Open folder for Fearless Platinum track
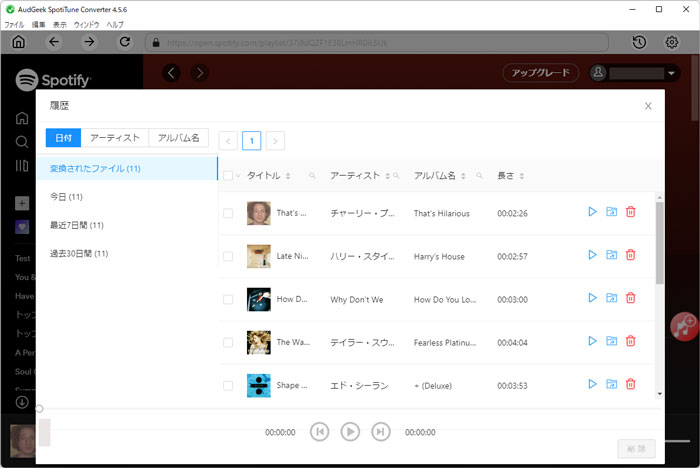The width and height of the screenshot is (700, 468). pyautogui.click(x=612, y=341)
